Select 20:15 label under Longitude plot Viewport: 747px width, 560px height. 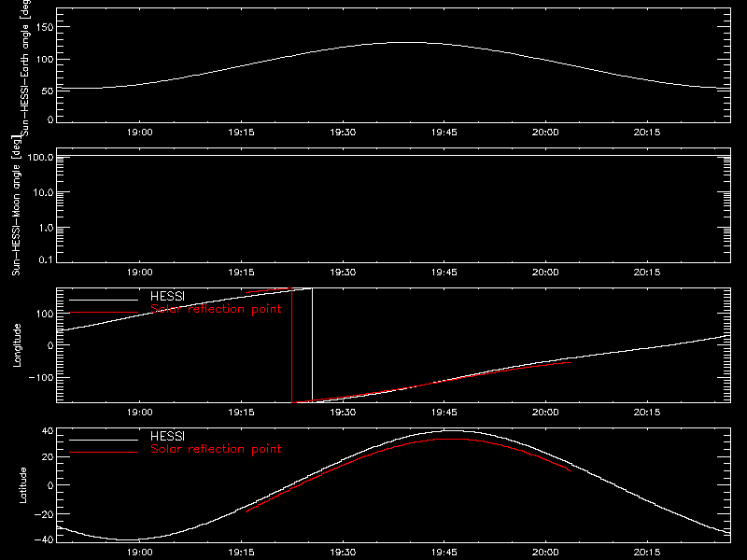click(x=647, y=412)
